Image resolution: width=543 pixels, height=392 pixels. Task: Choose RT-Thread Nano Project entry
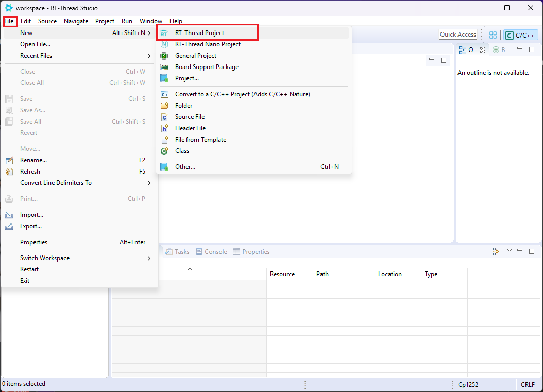tap(208, 44)
